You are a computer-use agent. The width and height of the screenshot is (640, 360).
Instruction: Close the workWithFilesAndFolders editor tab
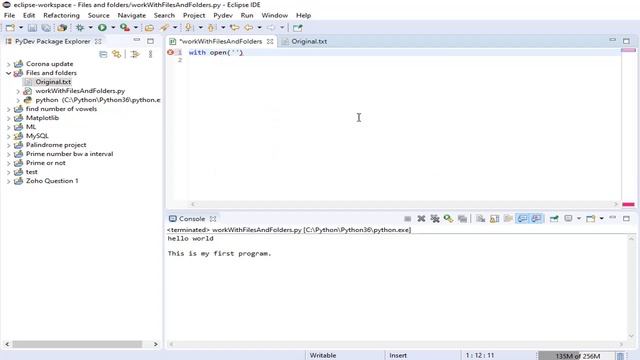tap(270, 41)
